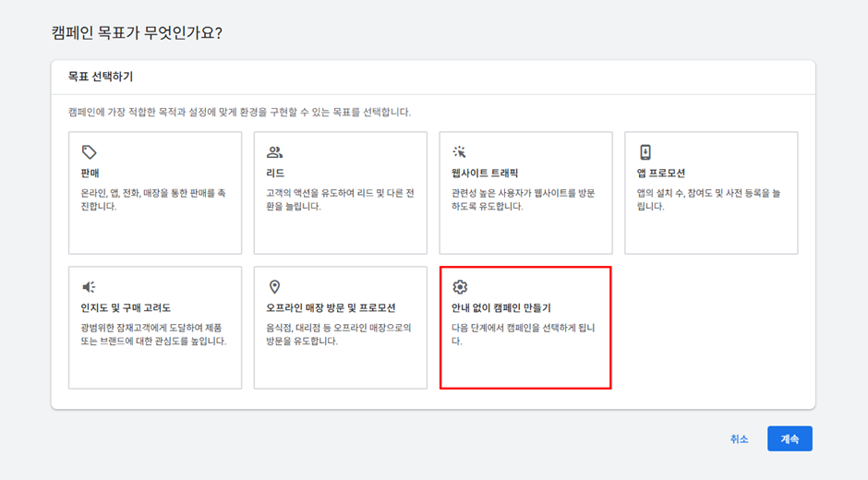The width and height of the screenshot is (868, 480).
Task: Pick the 웹사이트 트래픽 goal title
Action: (x=485, y=174)
